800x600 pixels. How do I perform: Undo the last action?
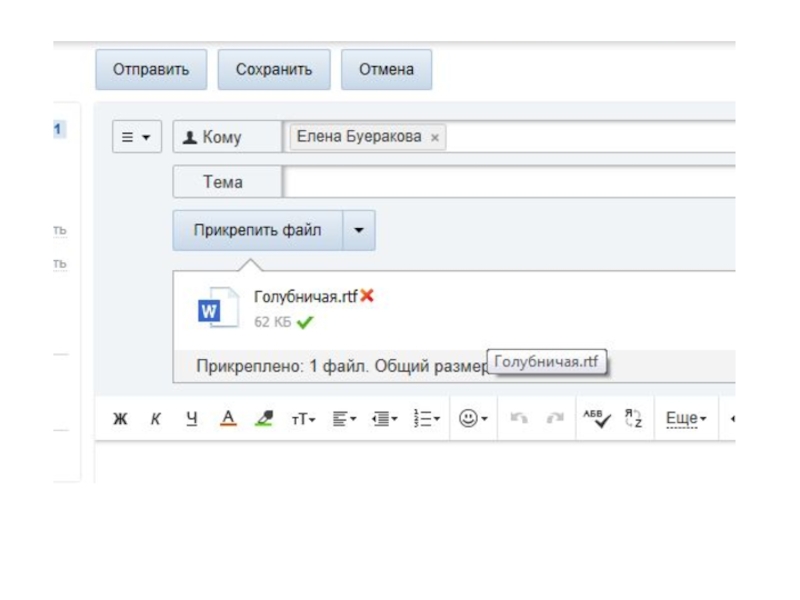(x=519, y=418)
